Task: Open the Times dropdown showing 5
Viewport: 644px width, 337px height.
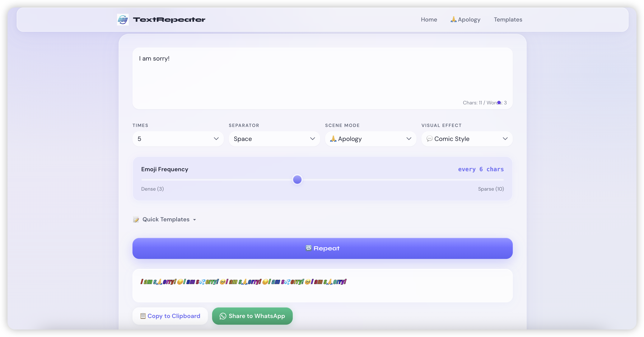Action: click(x=178, y=139)
